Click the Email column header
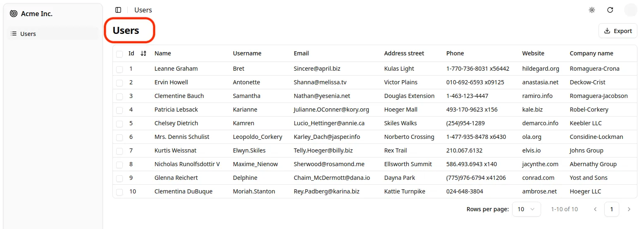 pyautogui.click(x=301, y=53)
